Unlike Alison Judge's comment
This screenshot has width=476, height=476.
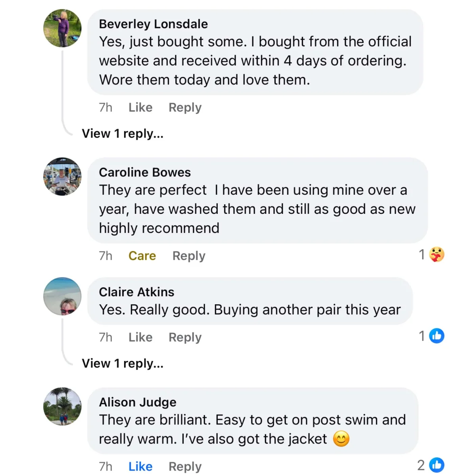(140, 466)
